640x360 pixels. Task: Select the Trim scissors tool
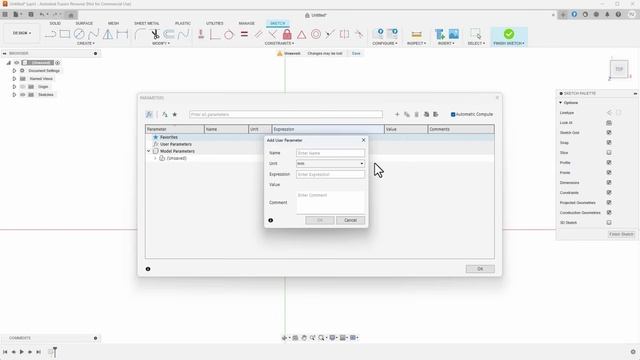click(x=155, y=34)
